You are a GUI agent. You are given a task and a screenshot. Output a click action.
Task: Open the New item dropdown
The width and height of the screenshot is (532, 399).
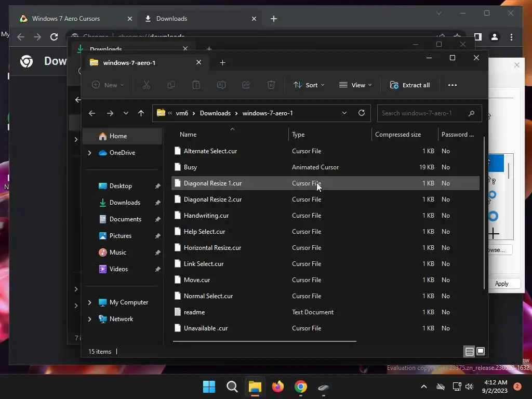coord(108,85)
